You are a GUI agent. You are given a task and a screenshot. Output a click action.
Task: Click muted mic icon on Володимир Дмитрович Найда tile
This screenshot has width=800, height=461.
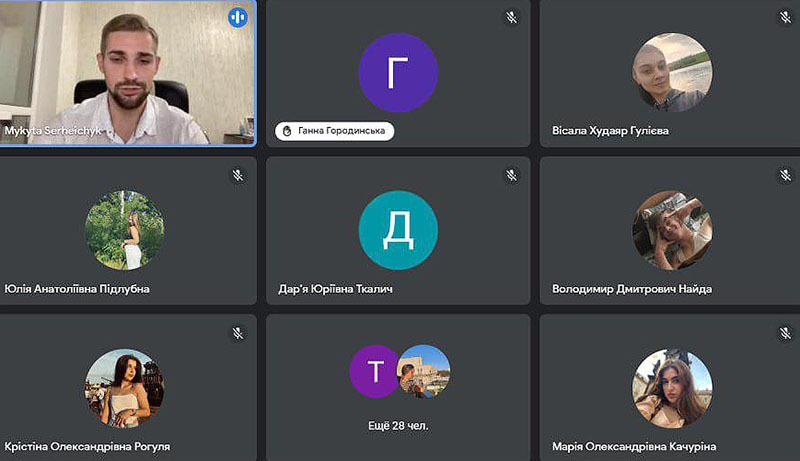click(785, 175)
